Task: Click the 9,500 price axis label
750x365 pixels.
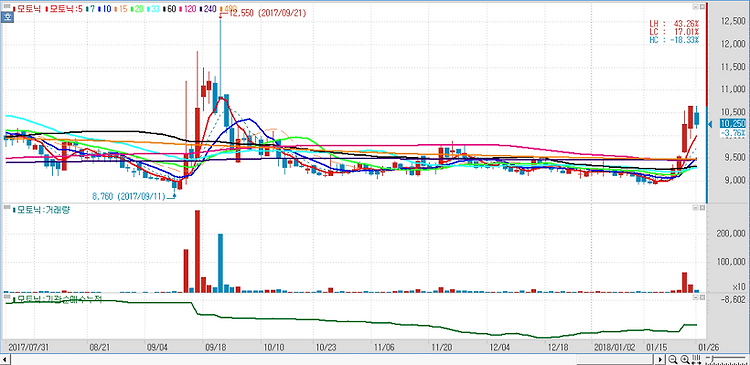Action: pos(735,157)
